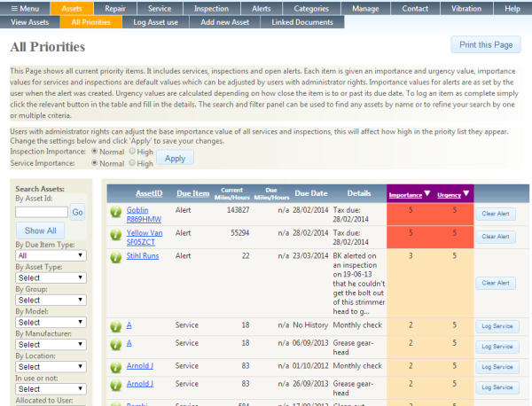Select the All Priorities sub-tab

coord(91,22)
